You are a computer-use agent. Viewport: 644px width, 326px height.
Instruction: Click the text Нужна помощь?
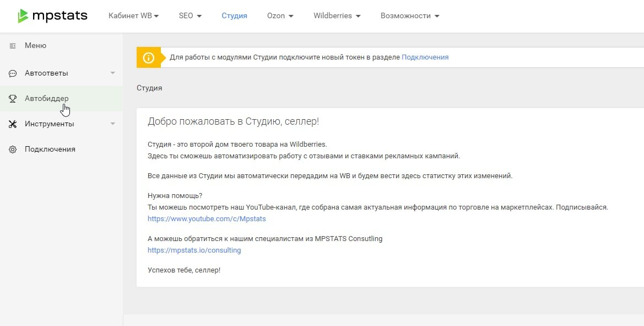[x=175, y=196]
